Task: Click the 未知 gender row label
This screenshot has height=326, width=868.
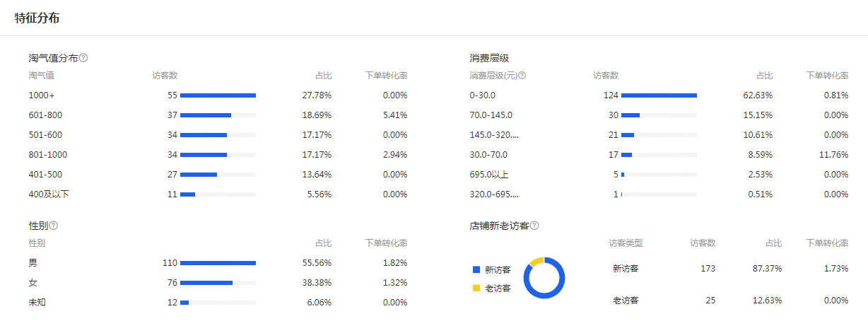Action: (x=37, y=302)
